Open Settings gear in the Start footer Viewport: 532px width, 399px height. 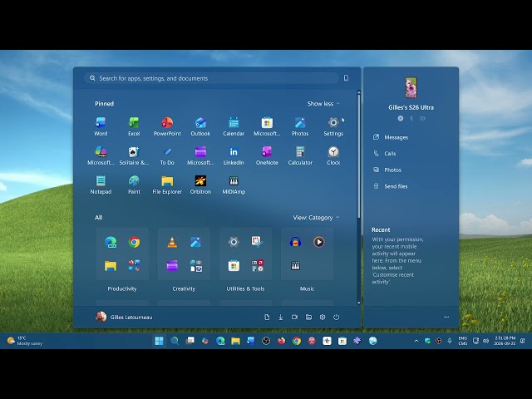(323, 317)
